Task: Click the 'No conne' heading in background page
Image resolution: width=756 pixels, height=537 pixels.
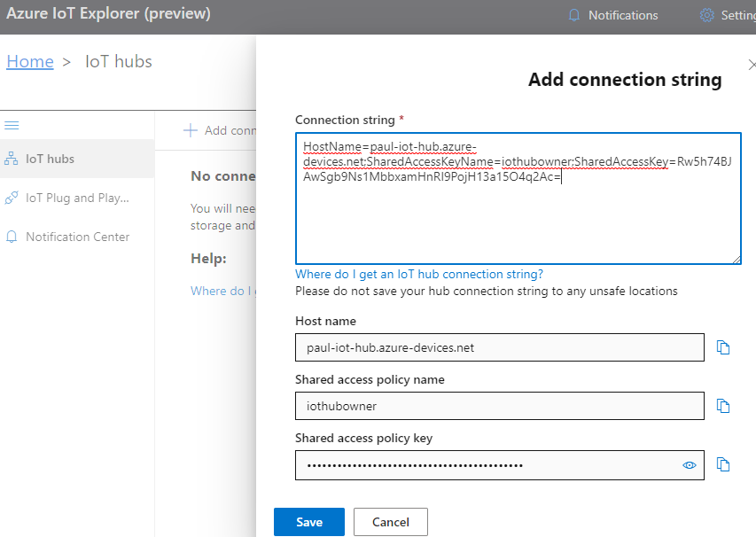Action: click(223, 176)
